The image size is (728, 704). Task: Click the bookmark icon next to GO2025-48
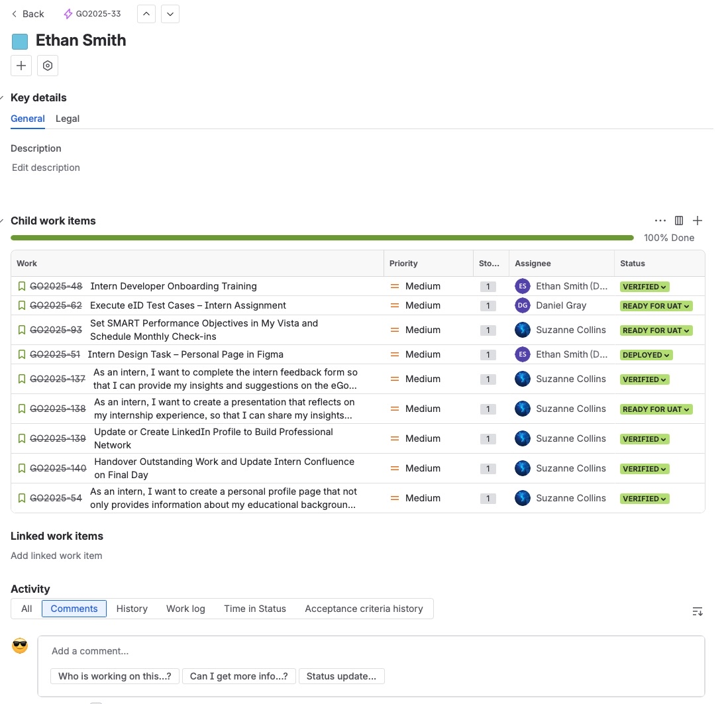(21, 286)
